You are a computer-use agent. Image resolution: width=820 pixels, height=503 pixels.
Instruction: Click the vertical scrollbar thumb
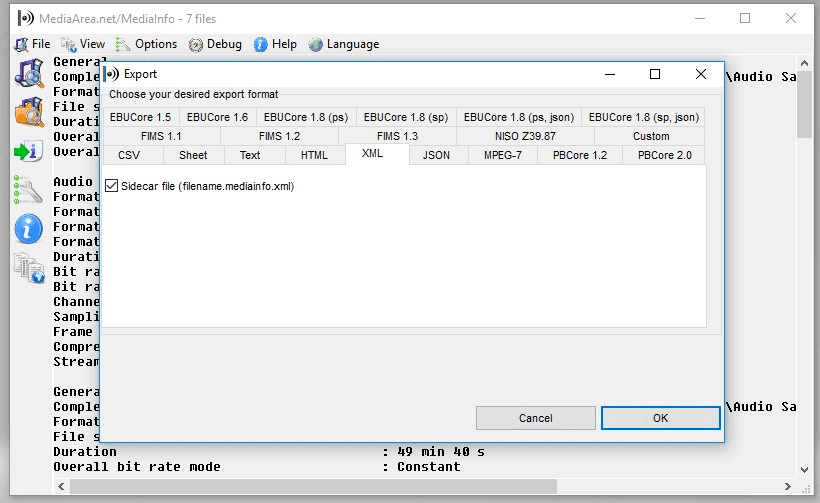pos(804,105)
